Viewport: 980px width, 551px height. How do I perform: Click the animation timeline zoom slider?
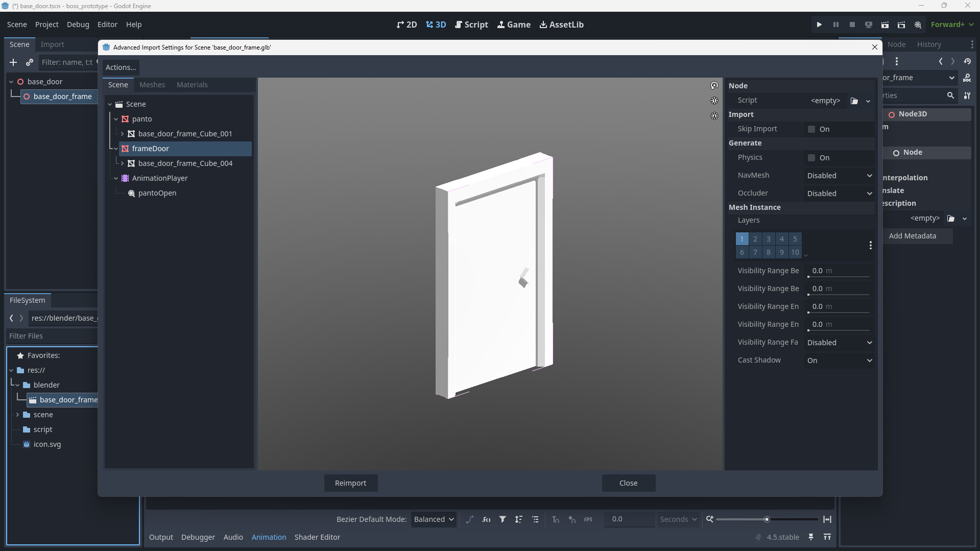(x=766, y=519)
